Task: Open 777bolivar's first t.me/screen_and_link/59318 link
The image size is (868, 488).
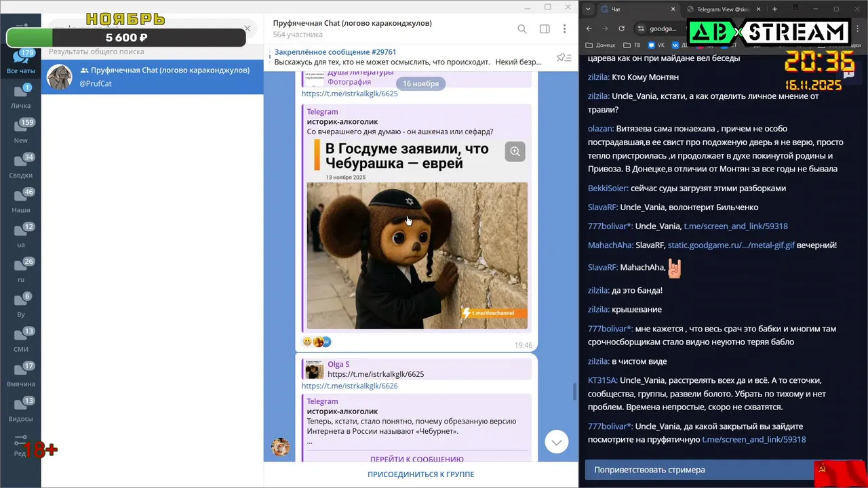Action: (736, 226)
